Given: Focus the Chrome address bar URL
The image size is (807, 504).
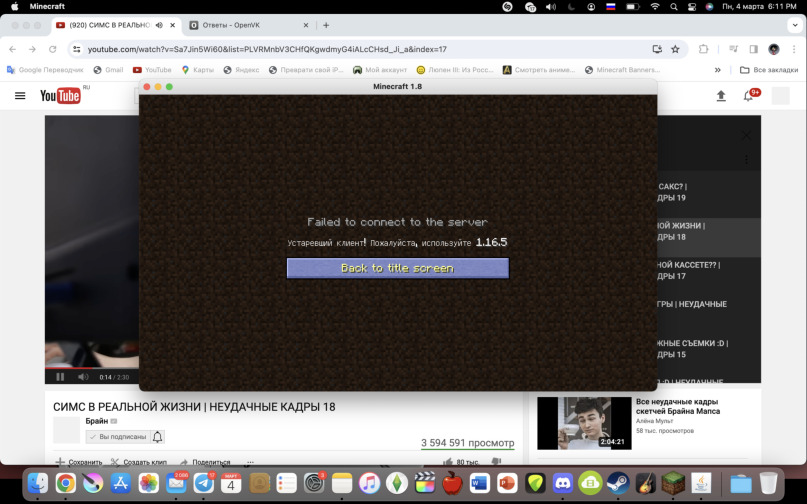Looking at the screenshot, I should pos(267,49).
